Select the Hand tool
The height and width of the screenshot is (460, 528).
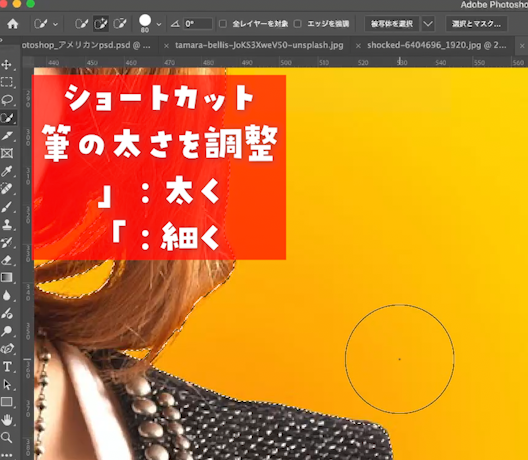click(x=7, y=420)
